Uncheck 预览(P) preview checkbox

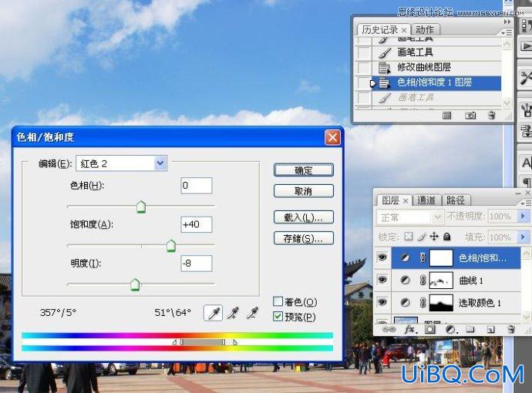click(278, 317)
